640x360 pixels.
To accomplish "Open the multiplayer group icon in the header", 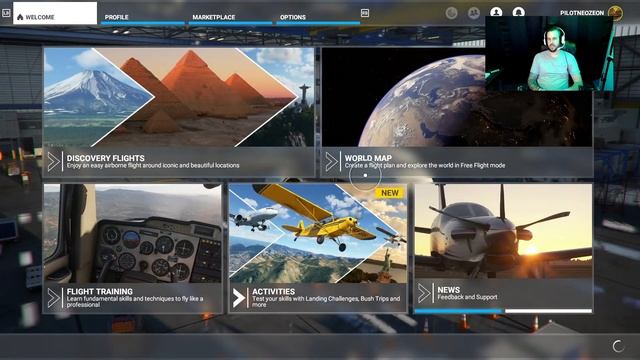I will pyautogui.click(x=474, y=13).
